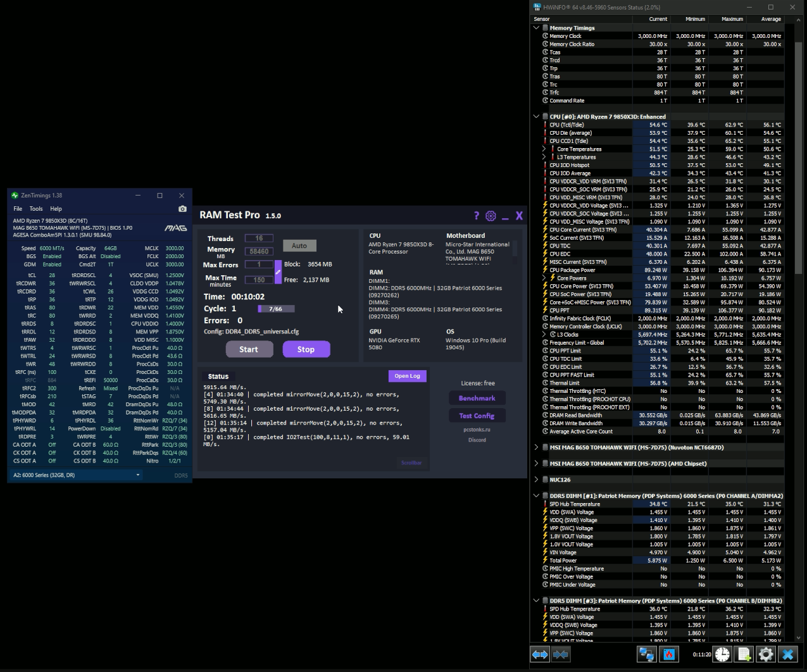This screenshot has width=807, height=672.
Task: Click lightning icon beside Total Power row
Action: point(545,561)
